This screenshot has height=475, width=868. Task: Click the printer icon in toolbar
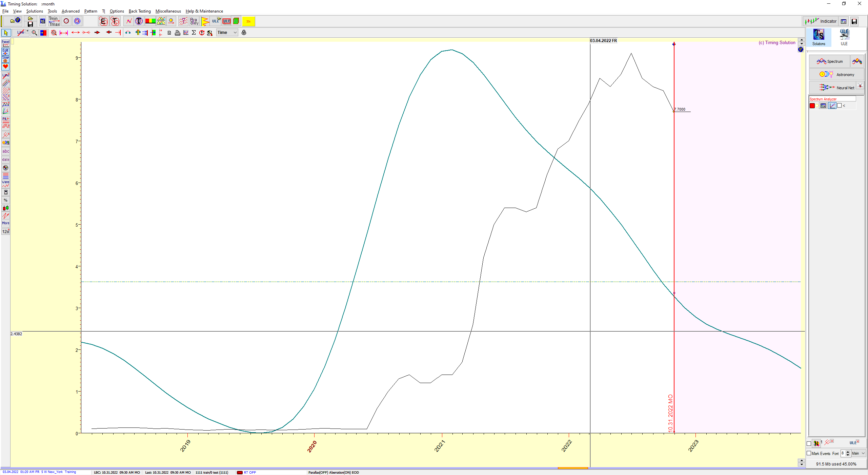[177, 33]
